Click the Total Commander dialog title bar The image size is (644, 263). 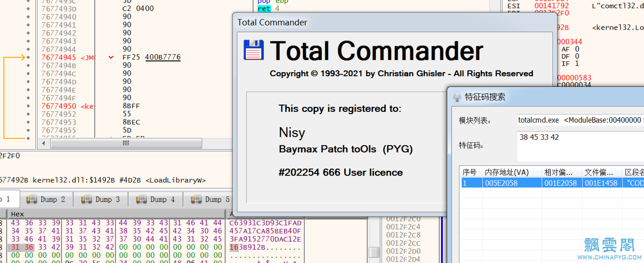[x=395, y=22]
